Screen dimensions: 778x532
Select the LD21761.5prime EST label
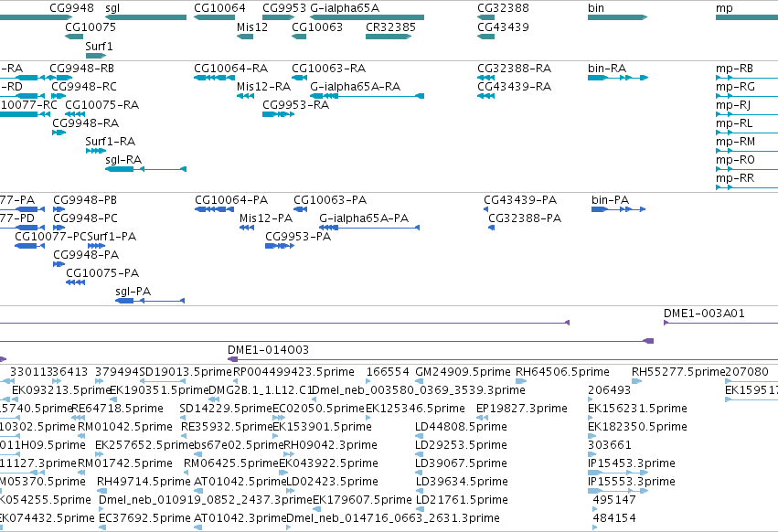coord(462,500)
